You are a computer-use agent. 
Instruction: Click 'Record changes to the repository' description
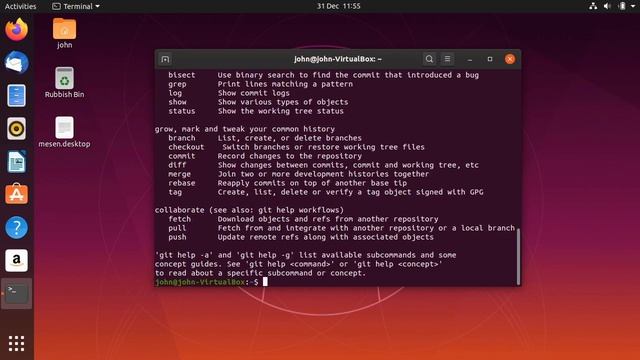289,156
